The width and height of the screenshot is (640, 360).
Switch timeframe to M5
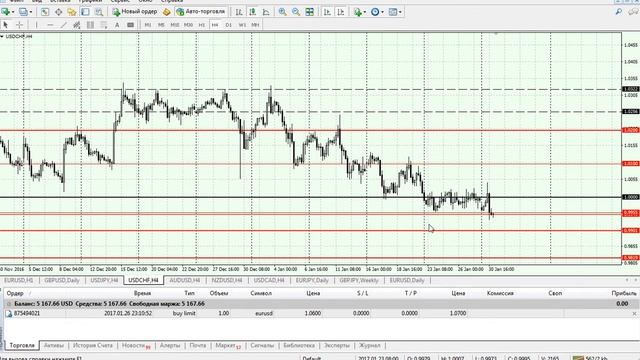point(161,25)
